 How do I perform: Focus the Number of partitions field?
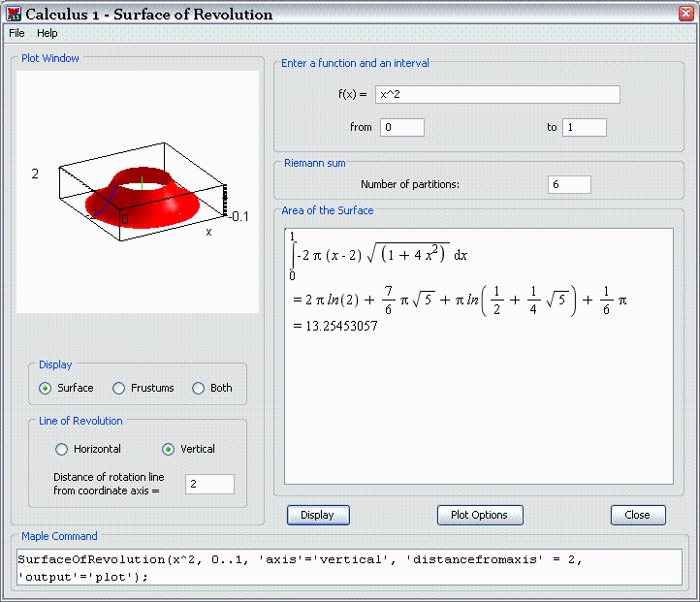[x=568, y=184]
